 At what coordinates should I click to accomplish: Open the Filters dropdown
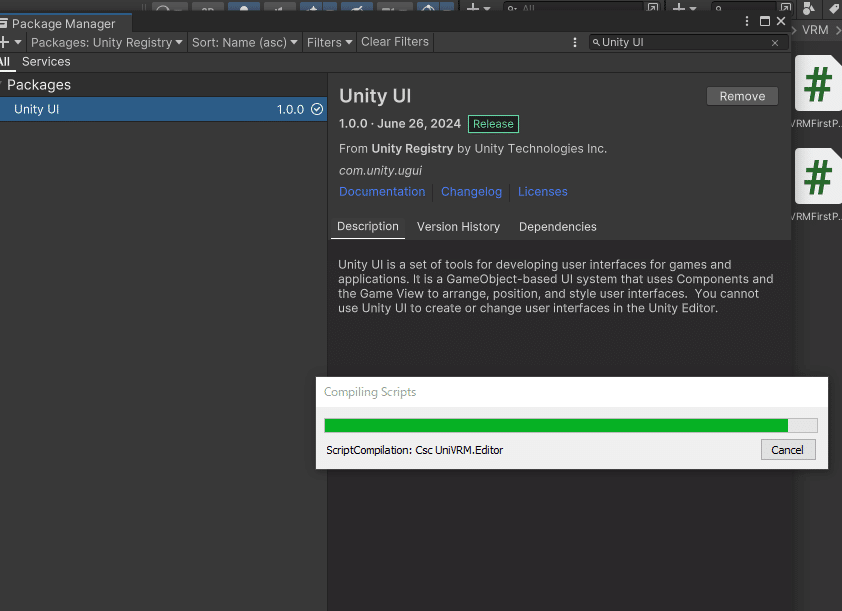(x=329, y=42)
